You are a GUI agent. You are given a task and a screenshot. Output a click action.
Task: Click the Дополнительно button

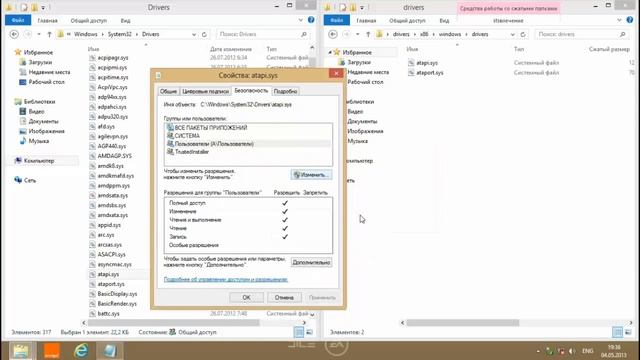pyautogui.click(x=311, y=262)
